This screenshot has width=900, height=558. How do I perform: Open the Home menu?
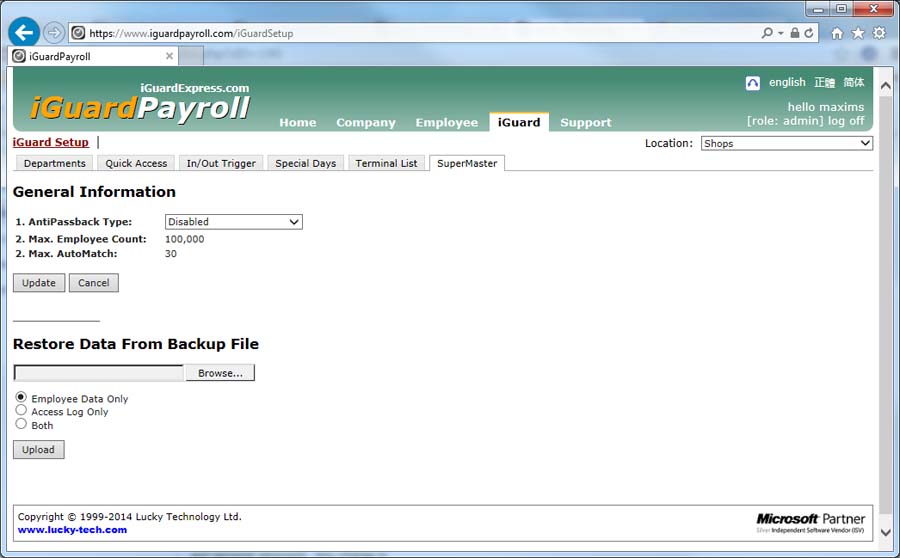tap(297, 122)
